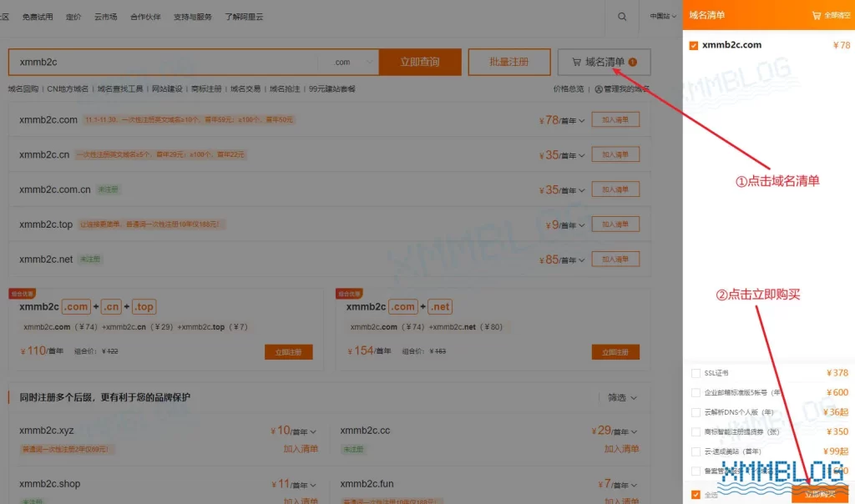
Task: Click the domain search field containing xmmb2c
Action: click(x=164, y=62)
